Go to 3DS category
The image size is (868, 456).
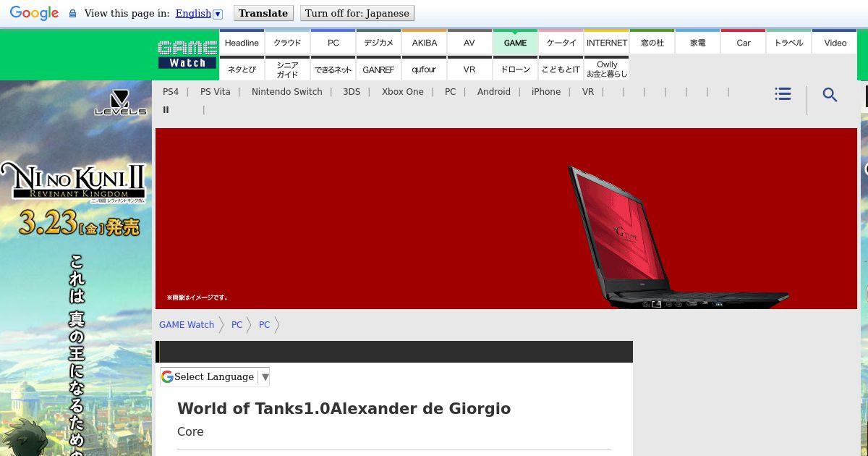(x=352, y=92)
